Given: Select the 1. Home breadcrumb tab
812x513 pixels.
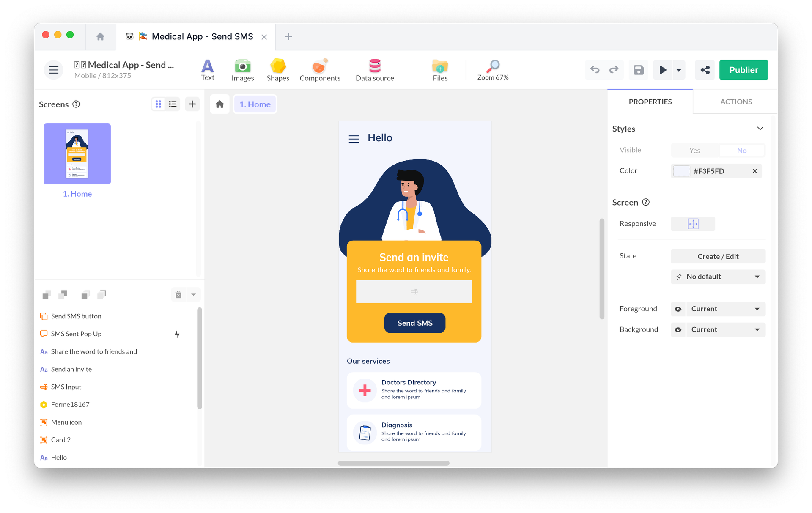Looking at the screenshot, I should (x=255, y=104).
